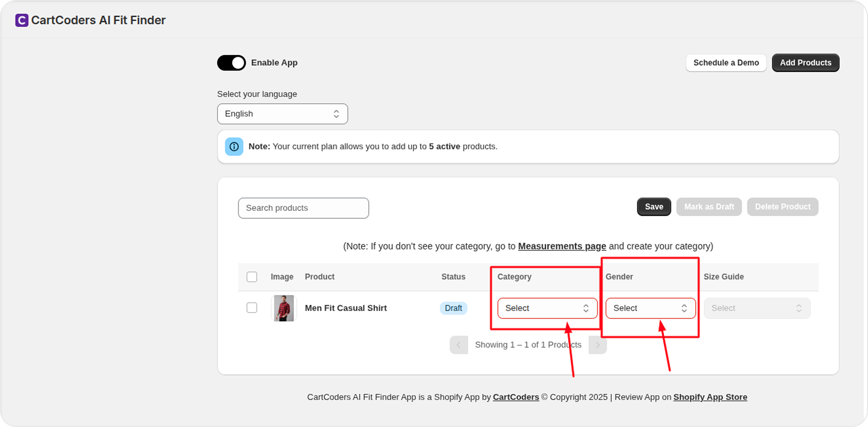Click the Search products field
Screen dimensions: 868x427
[303, 208]
